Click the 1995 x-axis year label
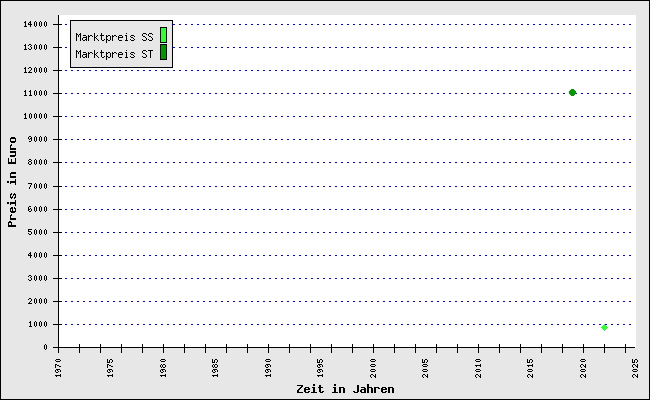650x400 pixels. pyautogui.click(x=321, y=368)
